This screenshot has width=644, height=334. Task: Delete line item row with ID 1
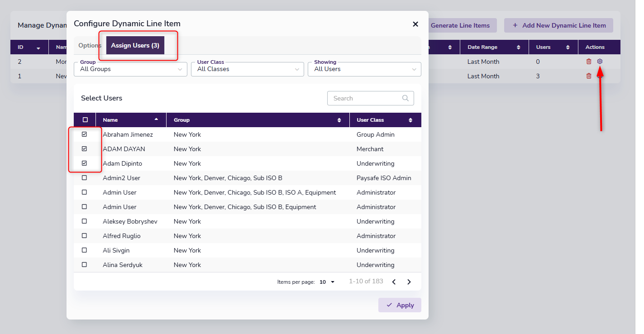click(589, 76)
